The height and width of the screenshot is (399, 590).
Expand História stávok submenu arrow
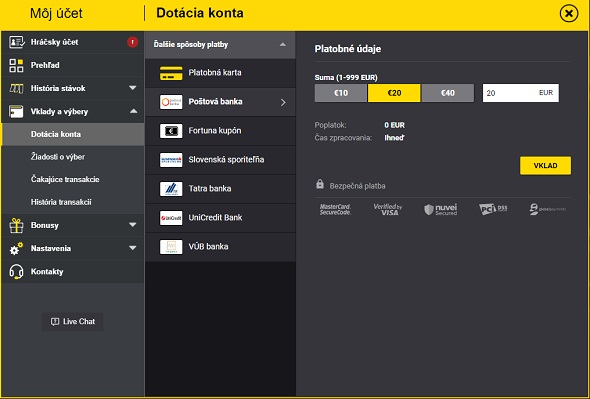[132, 88]
